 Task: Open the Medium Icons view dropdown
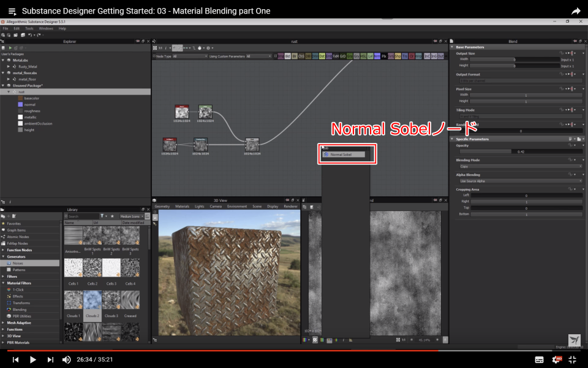(132, 217)
